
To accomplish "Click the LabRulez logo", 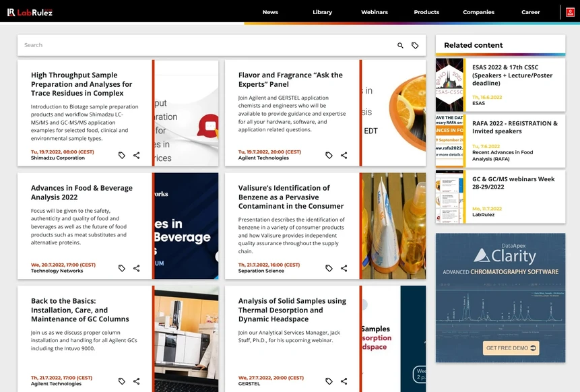I will [30, 12].
